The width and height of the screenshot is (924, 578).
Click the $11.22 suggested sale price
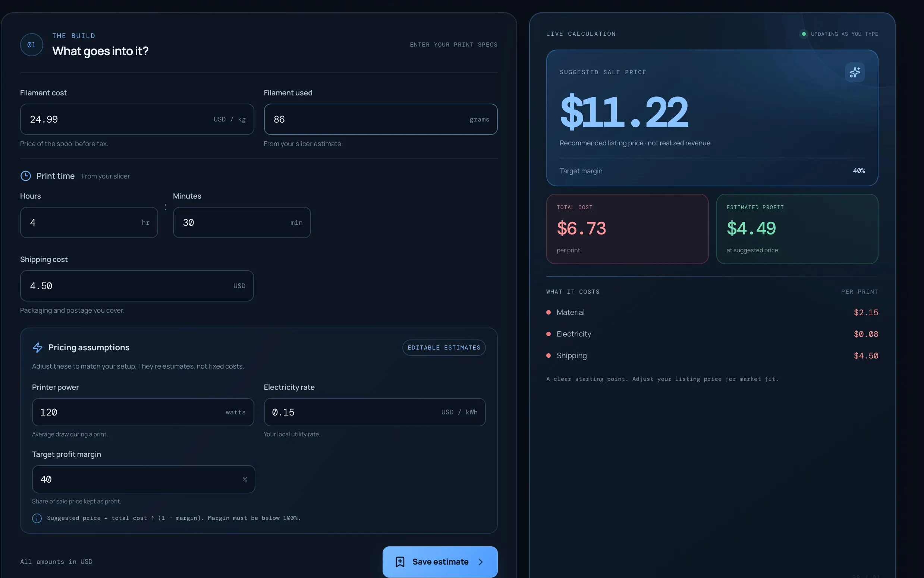[624, 112]
